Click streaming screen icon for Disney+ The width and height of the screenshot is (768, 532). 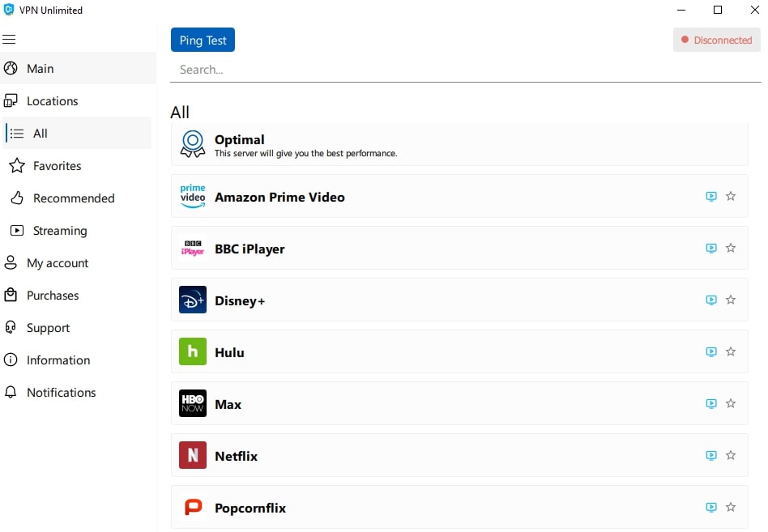711,300
